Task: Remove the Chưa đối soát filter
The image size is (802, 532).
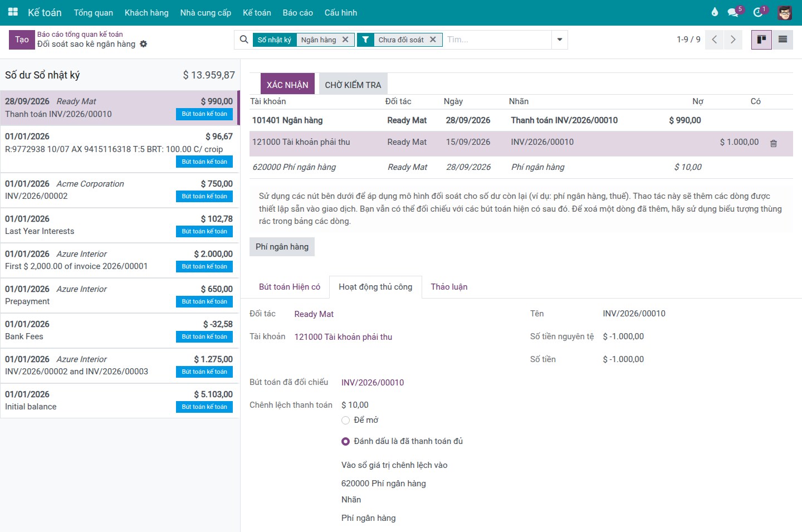Action: tap(433, 40)
